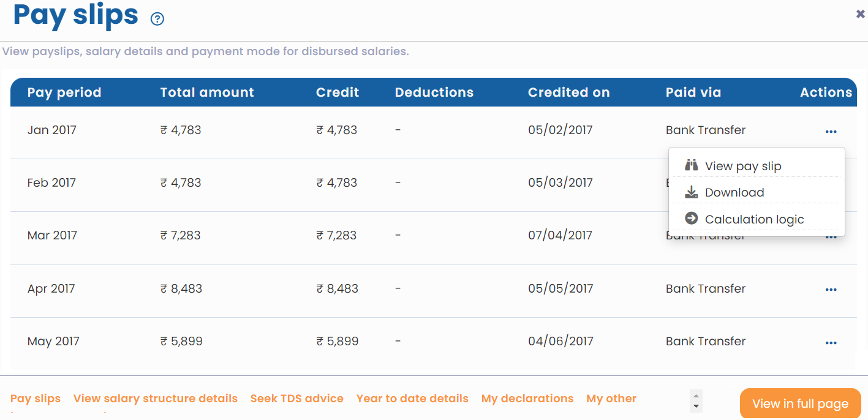Open the Seek TDS advice link
This screenshot has width=868, height=420.
(296, 398)
